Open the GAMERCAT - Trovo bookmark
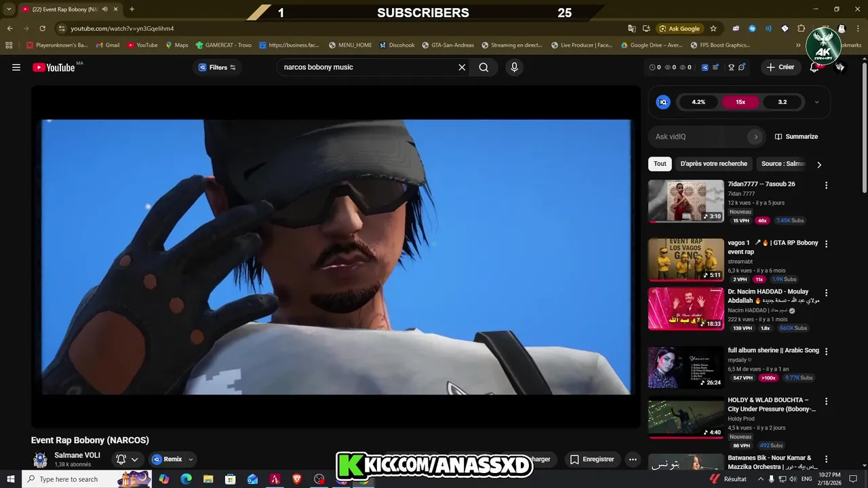 tap(223, 45)
